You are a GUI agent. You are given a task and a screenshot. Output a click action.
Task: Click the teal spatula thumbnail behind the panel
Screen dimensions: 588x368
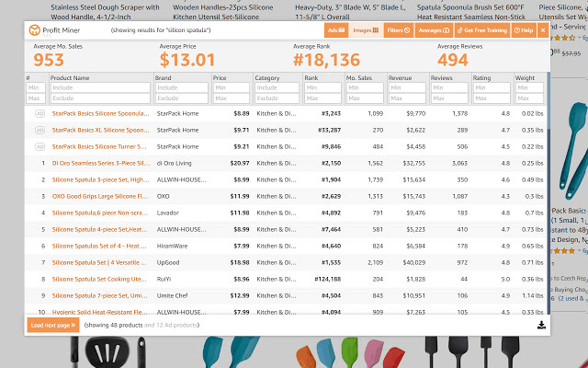(x=572, y=150)
